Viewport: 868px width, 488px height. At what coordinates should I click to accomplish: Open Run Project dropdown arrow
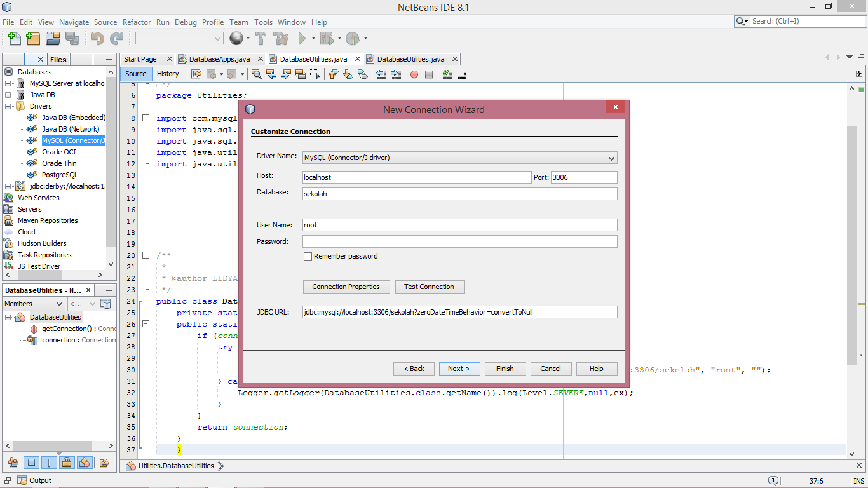pos(313,39)
